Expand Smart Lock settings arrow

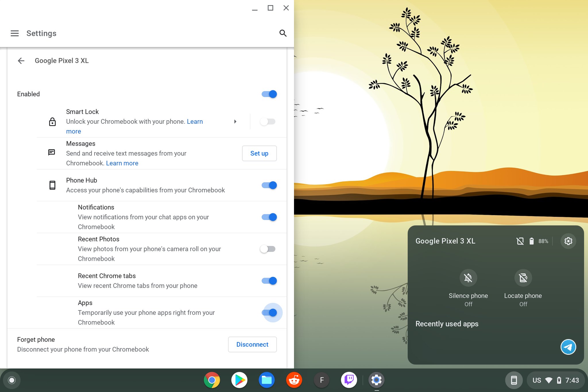point(235,121)
